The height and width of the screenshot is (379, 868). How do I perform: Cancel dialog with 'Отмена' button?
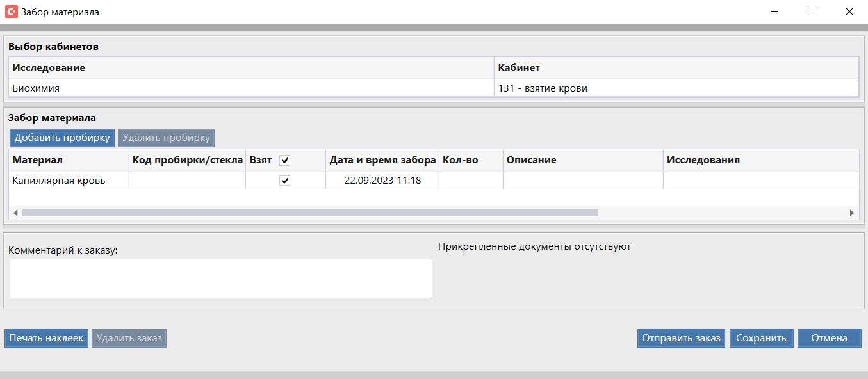tap(829, 338)
